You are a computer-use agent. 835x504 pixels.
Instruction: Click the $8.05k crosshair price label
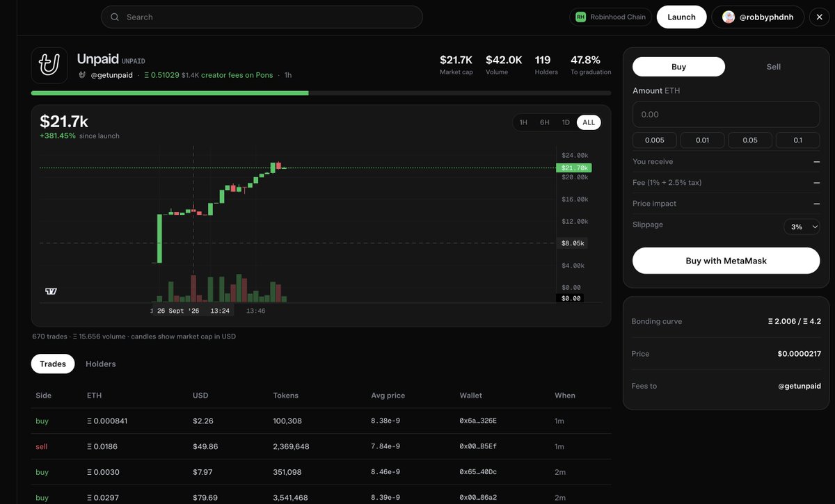click(x=574, y=243)
